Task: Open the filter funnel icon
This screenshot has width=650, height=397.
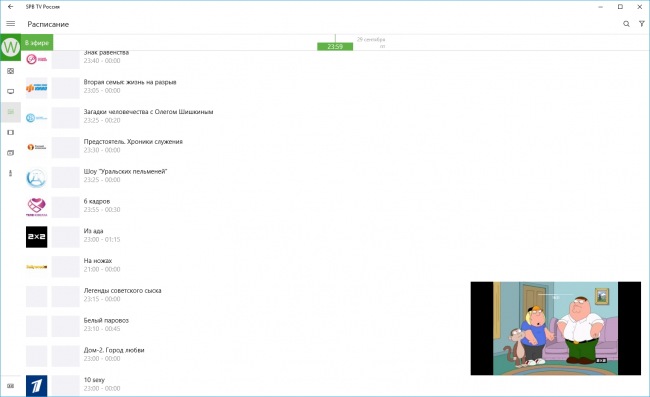Action: coord(642,24)
